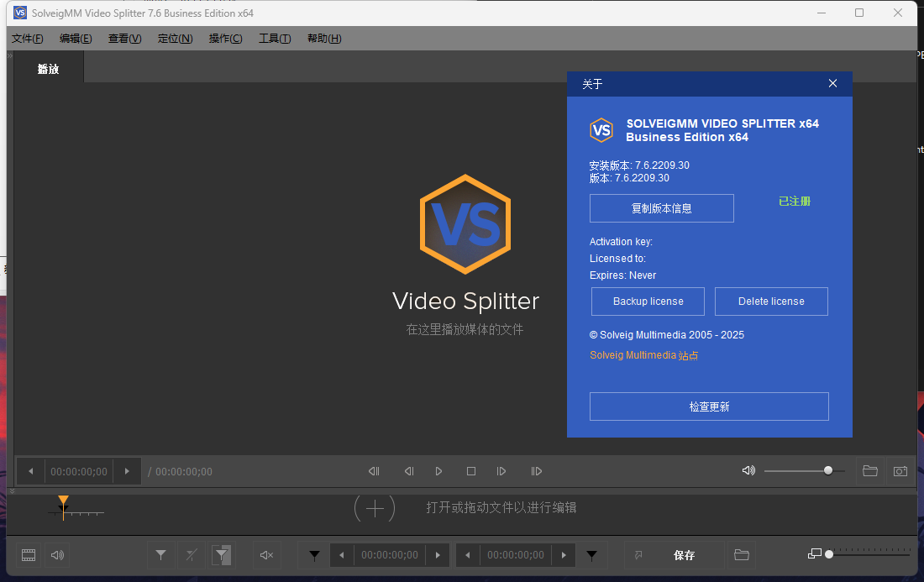This screenshot has width=924, height=582.
Task: Open a media file via folder icon
Action: pyautogui.click(x=870, y=470)
